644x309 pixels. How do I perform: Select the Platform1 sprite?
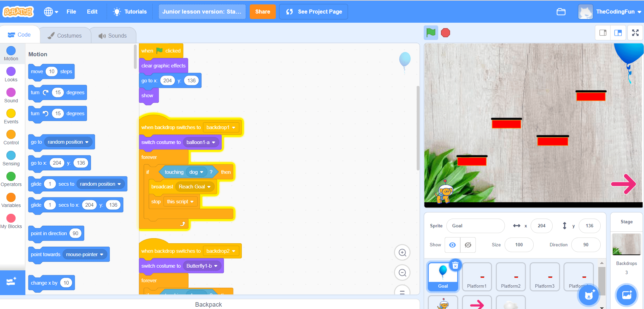click(477, 277)
